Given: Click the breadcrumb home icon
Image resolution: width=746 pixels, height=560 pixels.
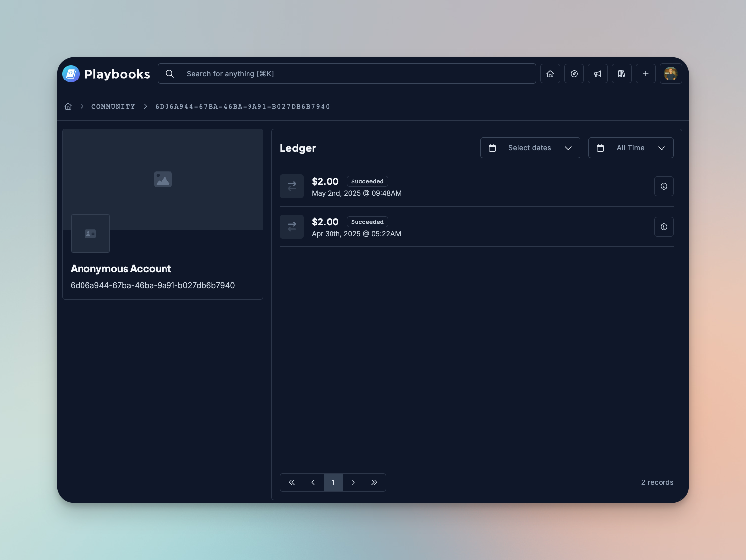Looking at the screenshot, I should click(68, 106).
